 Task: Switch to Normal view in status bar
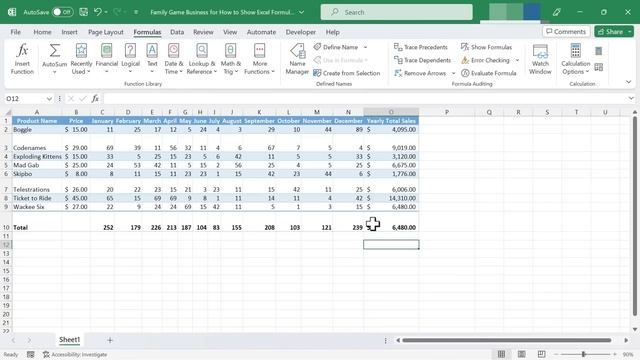[x=501, y=354]
